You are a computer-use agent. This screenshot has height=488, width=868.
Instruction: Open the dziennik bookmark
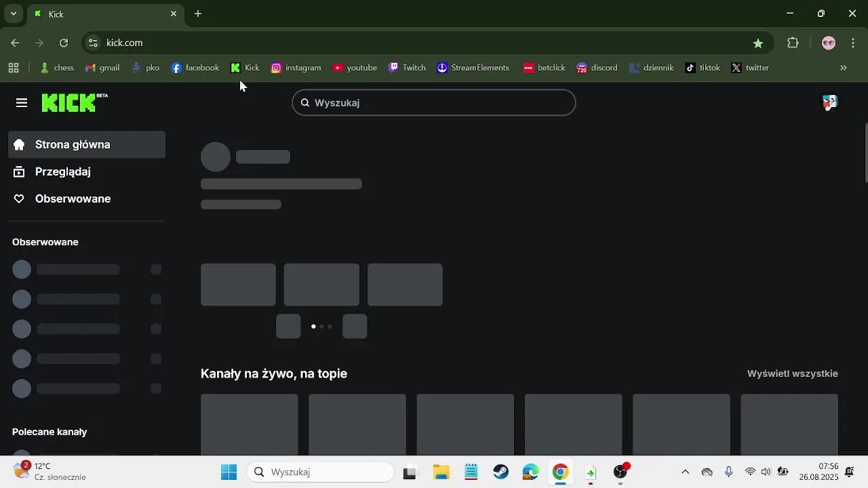click(x=651, y=68)
